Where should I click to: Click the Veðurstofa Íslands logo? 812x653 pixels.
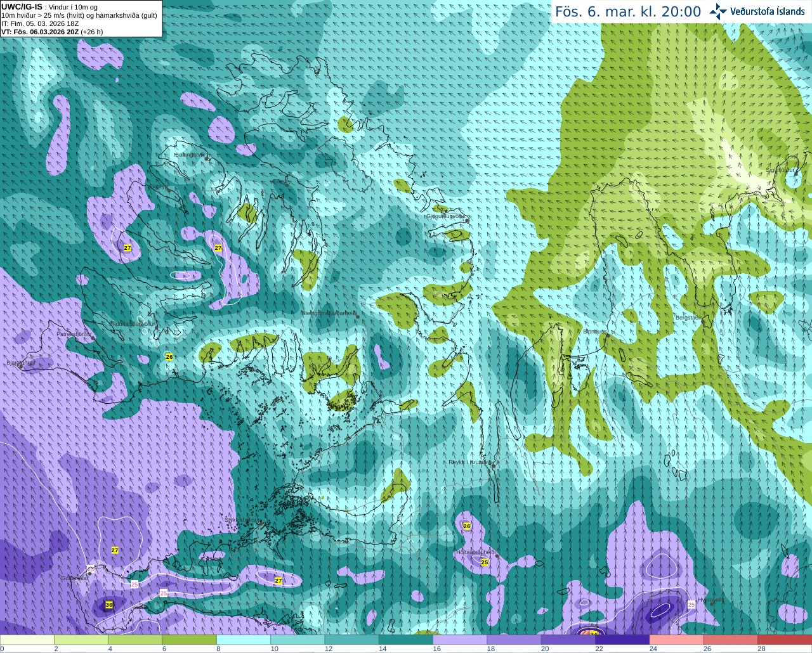[x=757, y=11]
